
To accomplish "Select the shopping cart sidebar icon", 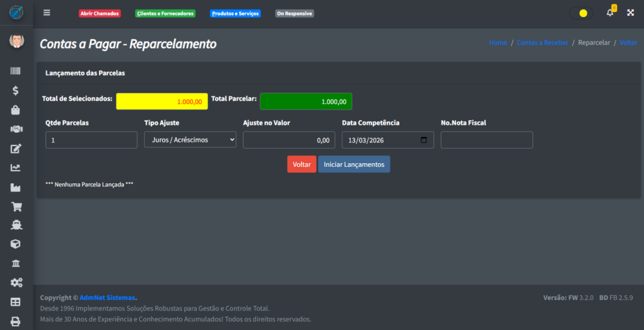I will pyautogui.click(x=16, y=206).
